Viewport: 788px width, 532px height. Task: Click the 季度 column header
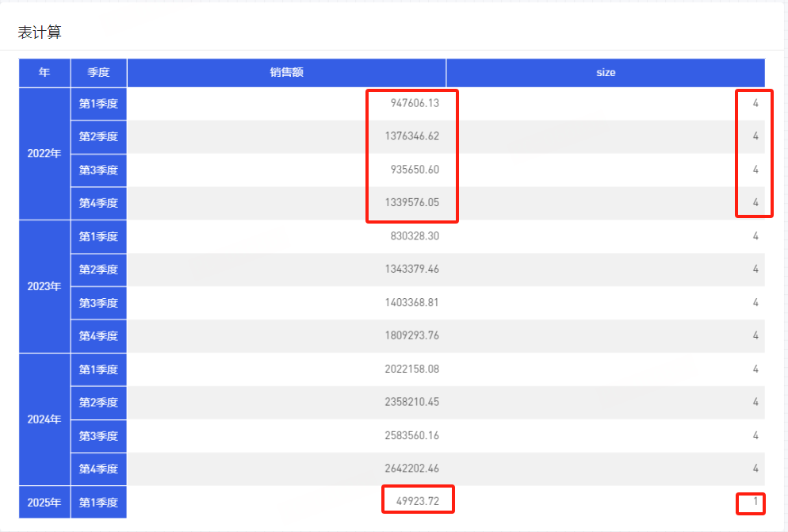tap(98, 72)
